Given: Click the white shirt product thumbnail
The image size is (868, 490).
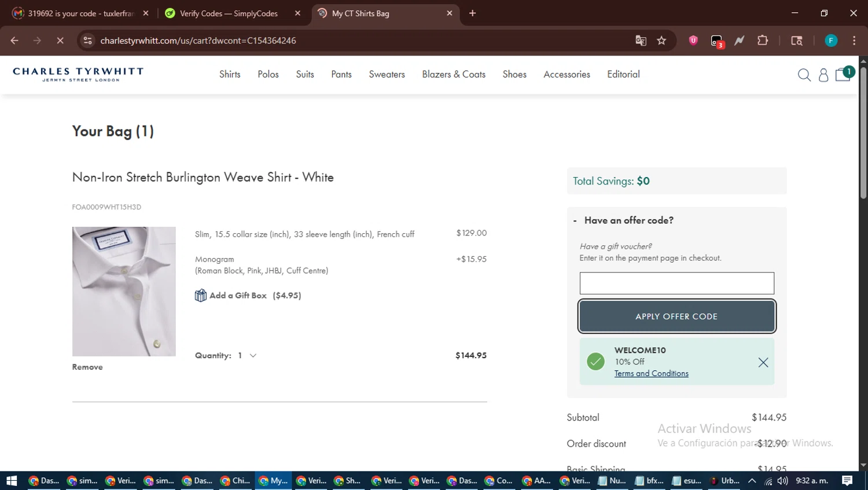Looking at the screenshot, I should (124, 291).
